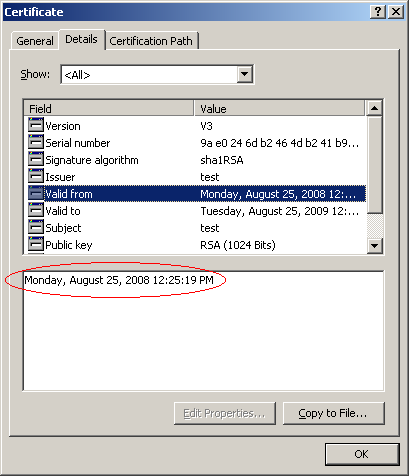
Task: Select the Public key field icon
Action: tap(36, 244)
